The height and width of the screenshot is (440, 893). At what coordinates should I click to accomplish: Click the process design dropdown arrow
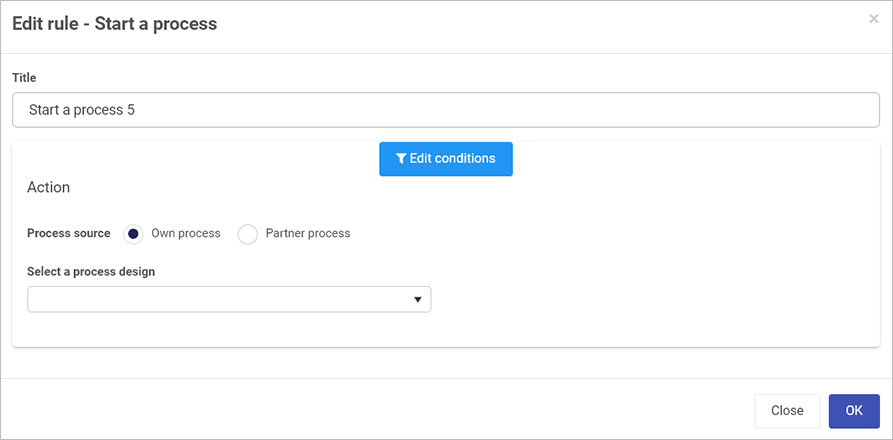[418, 300]
